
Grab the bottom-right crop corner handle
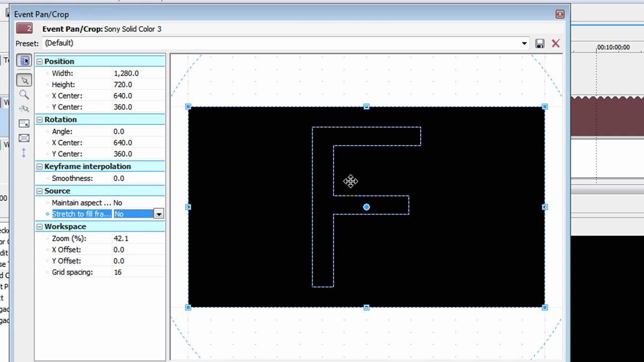pyautogui.click(x=545, y=307)
